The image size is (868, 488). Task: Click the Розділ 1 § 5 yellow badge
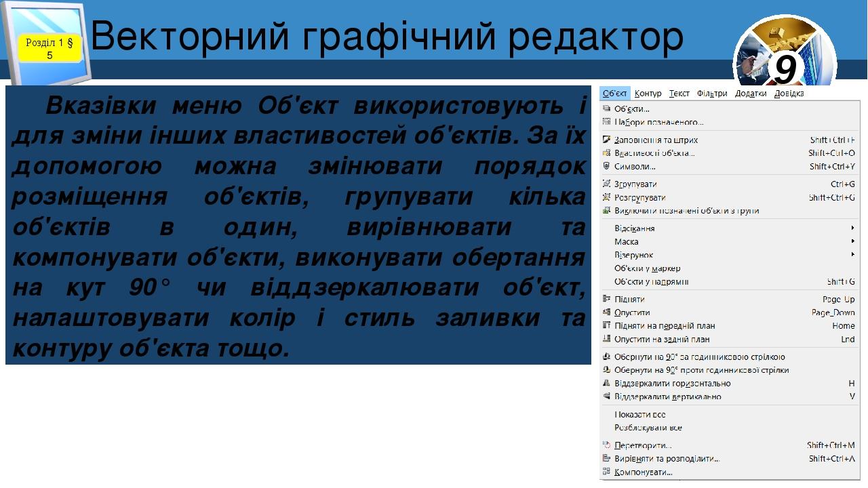pyautogui.click(x=50, y=48)
